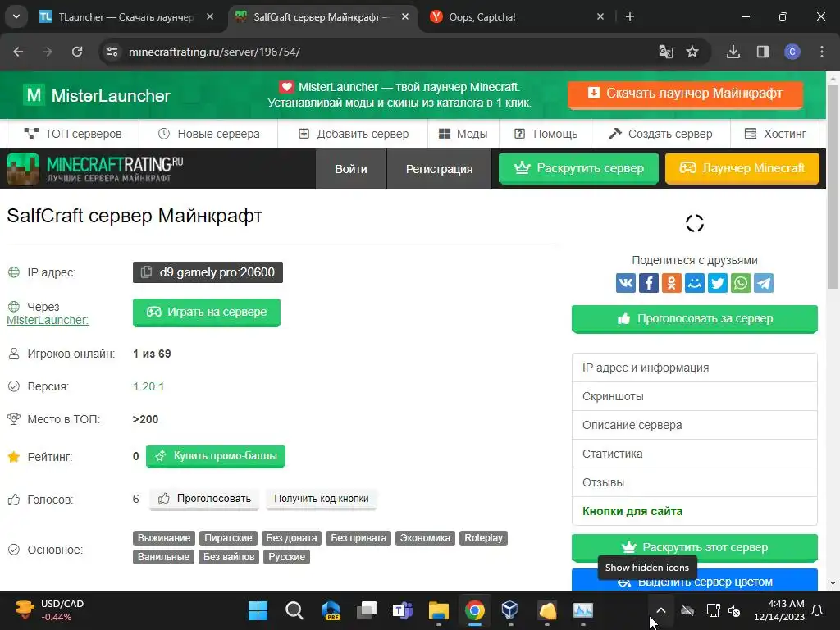Share server via WhatsApp
The image size is (840, 630).
click(741, 283)
